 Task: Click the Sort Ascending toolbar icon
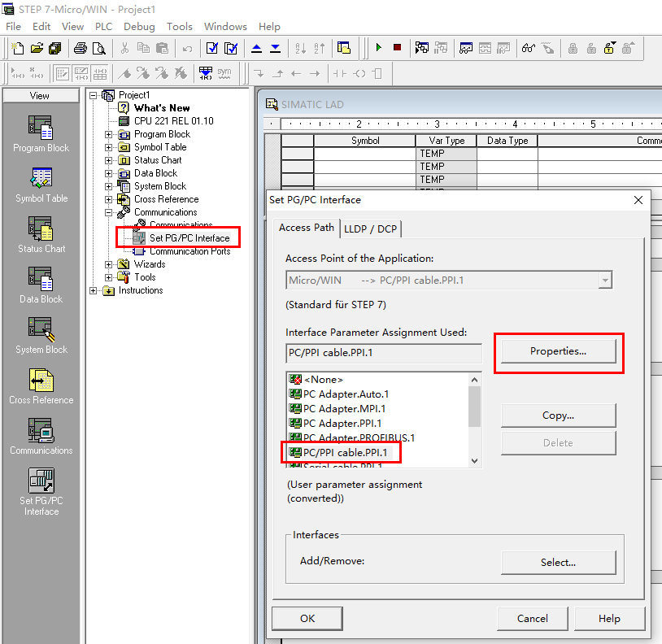point(301,48)
